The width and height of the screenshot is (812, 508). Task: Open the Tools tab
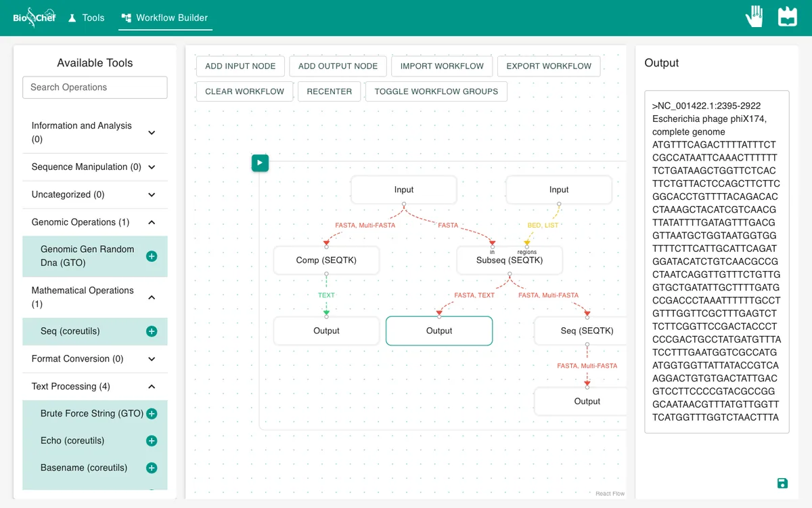coord(86,18)
